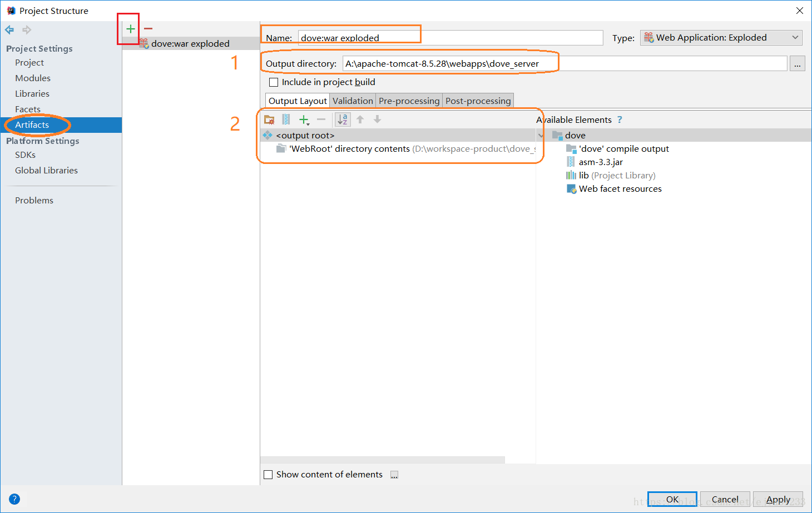812x513 pixels.
Task: Browse for the Output directory with ellipsis button
Action: [798, 63]
